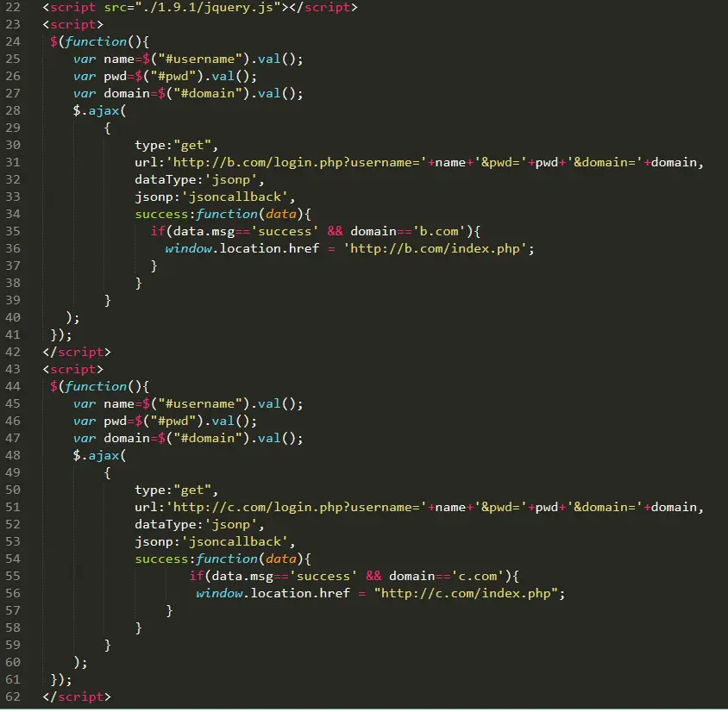
Task: Click dataType 'jsonp' value on line 32
Action: tap(231, 180)
